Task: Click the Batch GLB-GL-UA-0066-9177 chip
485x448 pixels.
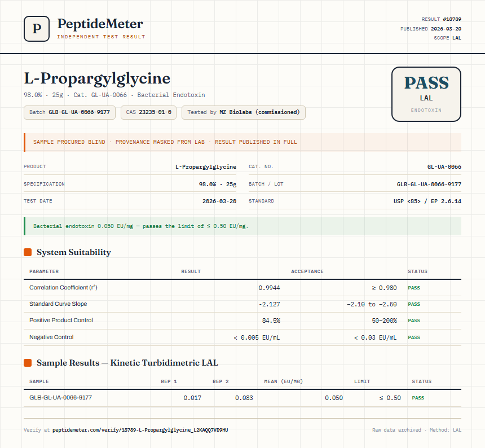Action: (69, 112)
